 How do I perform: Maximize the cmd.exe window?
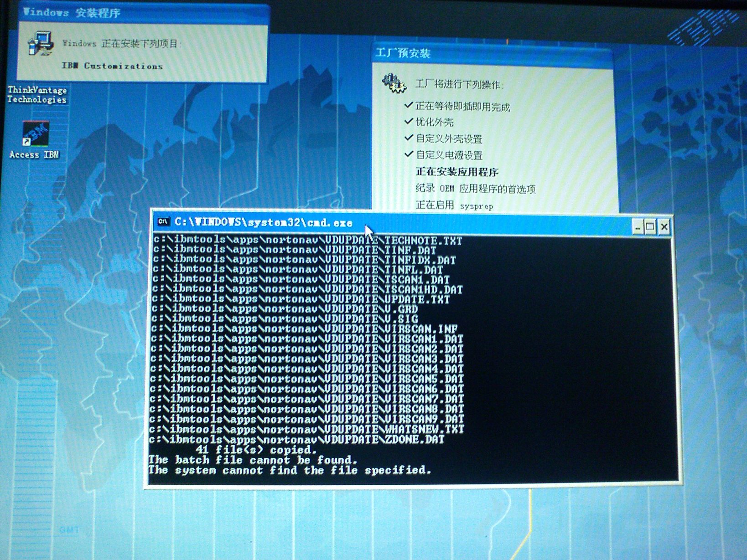[650, 226]
